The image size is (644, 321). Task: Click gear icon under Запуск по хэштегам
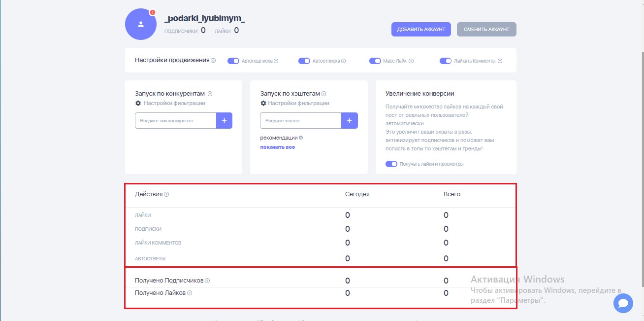(263, 104)
